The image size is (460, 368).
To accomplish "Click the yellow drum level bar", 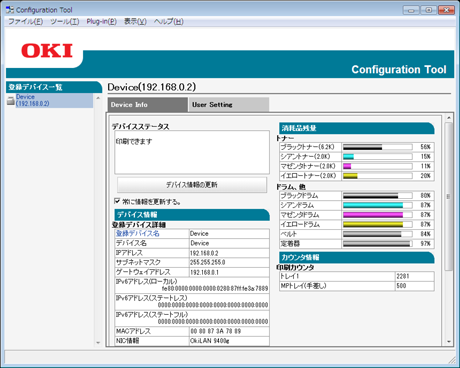I will (378, 224).
